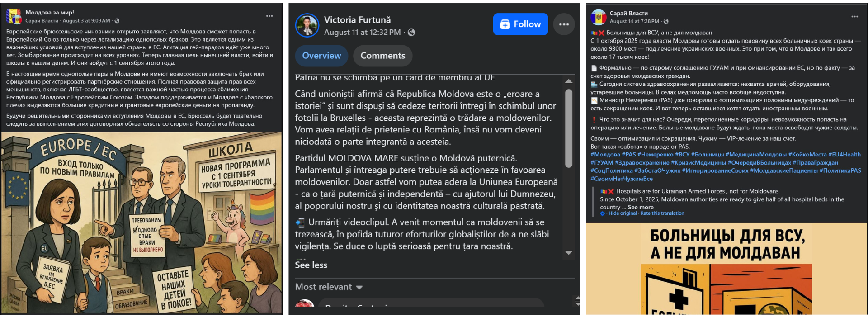Select the Overview tab

click(321, 56)
